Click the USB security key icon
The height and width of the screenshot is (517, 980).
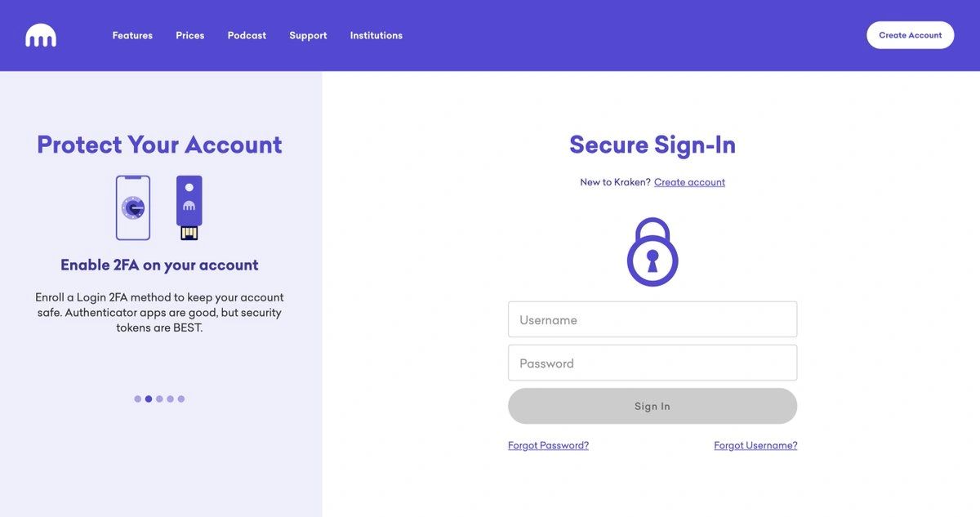pos(189,207)
